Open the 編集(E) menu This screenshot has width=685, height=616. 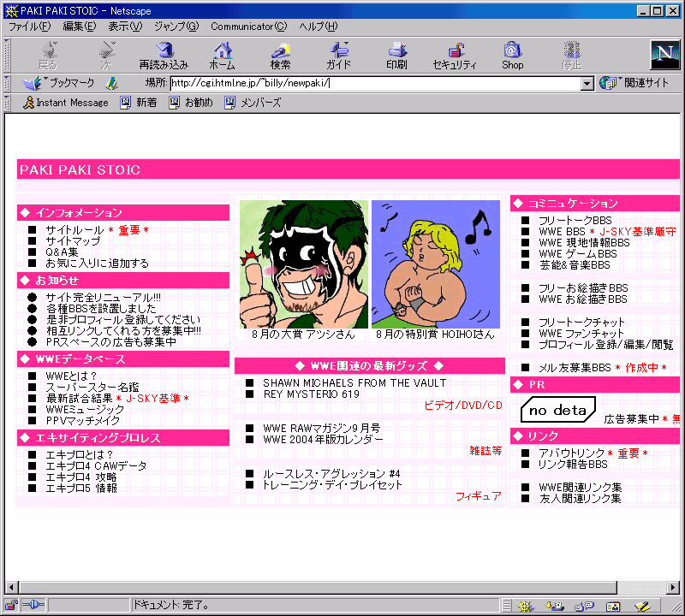pyautogui.click(x=80, y=27)
